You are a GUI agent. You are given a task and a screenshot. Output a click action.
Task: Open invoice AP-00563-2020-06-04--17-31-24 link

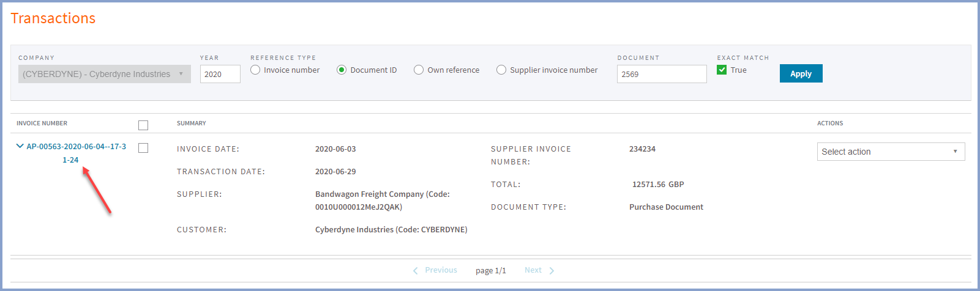(76, 153)
